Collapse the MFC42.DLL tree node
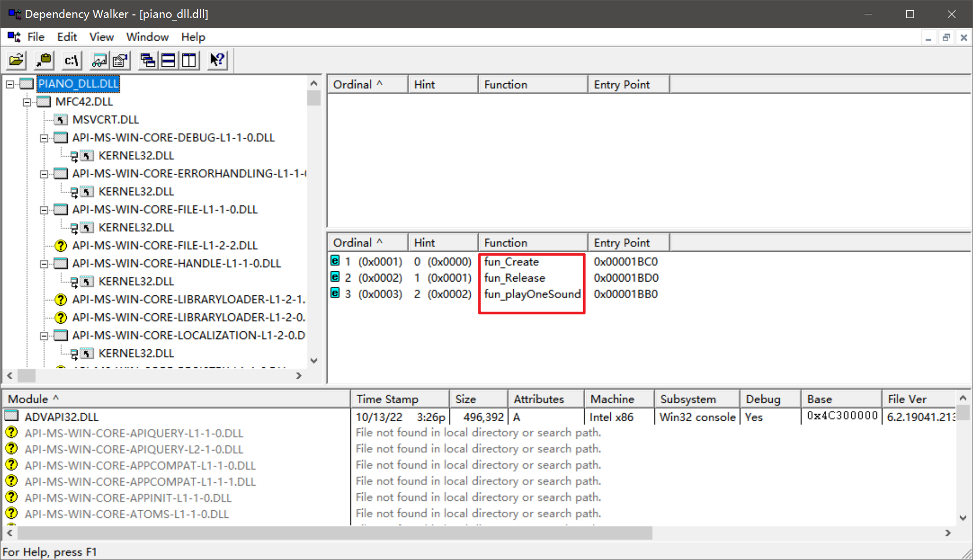Image resolution: width=973 pixels, height=560 pixels. click(27, 102)
